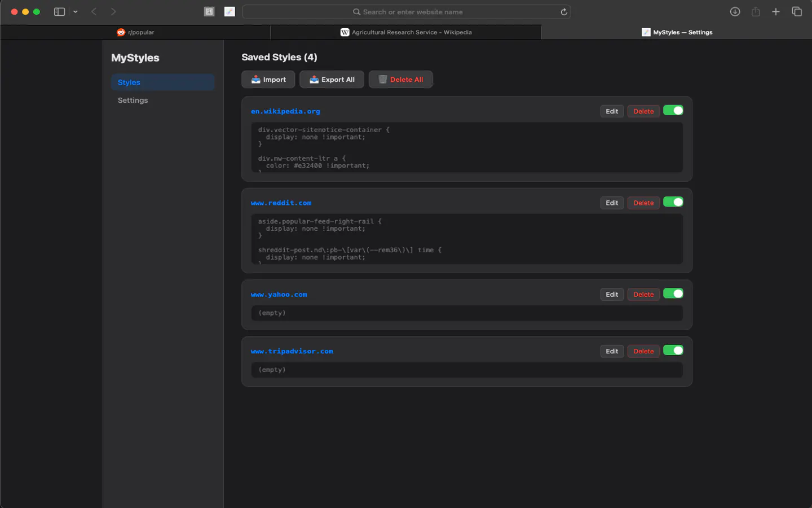Viewport: 812px width, 508px height.
Task: Switch to Agricultural Research Service Wikipedia tab
Action: pyautogui.click(x=406, y=32)
